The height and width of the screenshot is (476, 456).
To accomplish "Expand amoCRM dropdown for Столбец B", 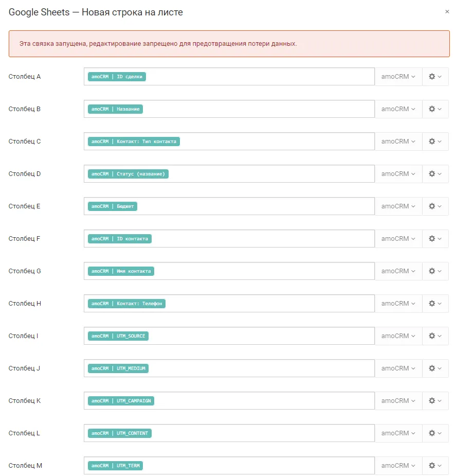I will tap(398, 109).
